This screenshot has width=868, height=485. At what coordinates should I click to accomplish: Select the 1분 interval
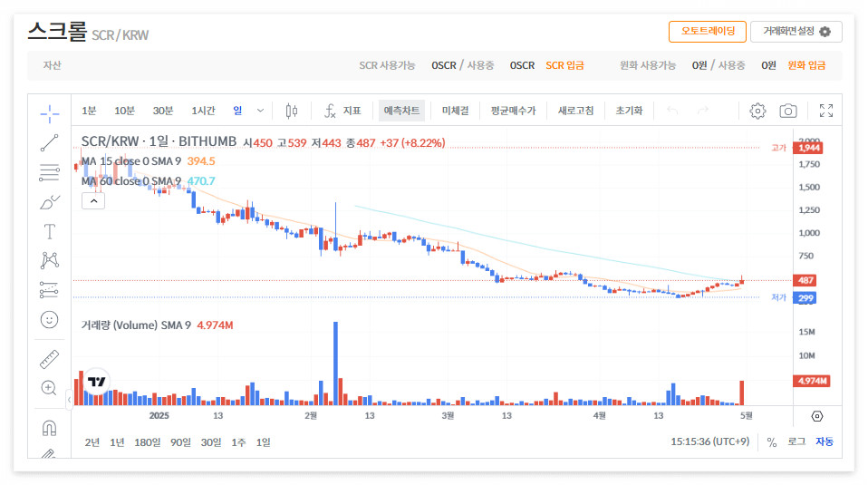click(x=89, y=111)
